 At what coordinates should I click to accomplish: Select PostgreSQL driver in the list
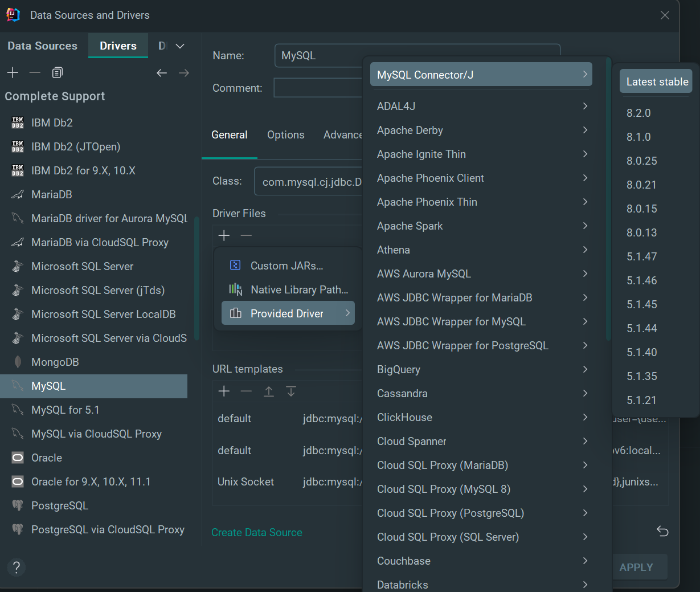click(60, 506)
